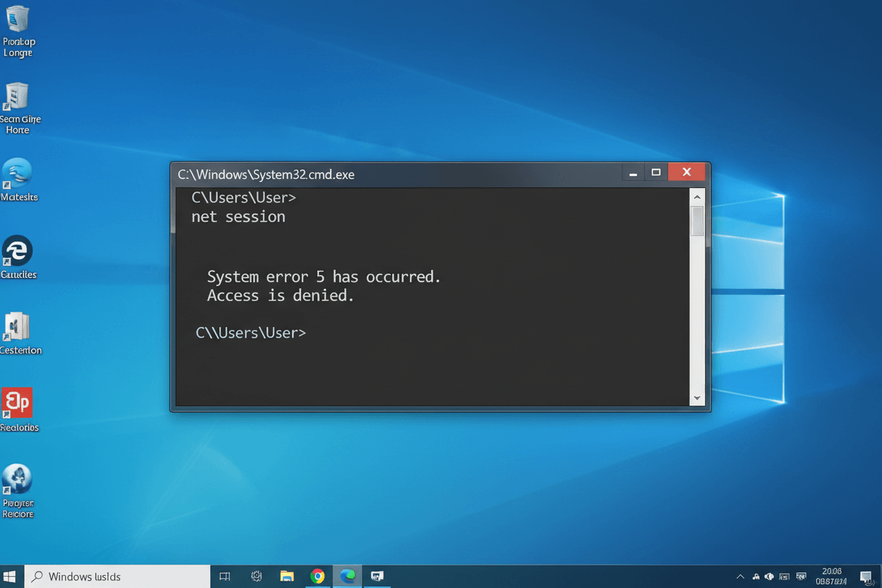
Task: Open the Settings gear on the taskbar
Action: [x=256, y=576]
